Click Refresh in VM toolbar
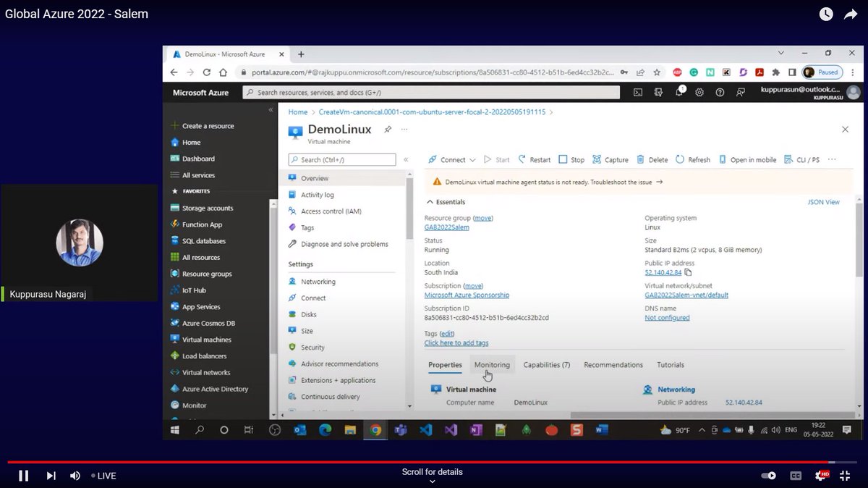The image size is (868, 488). click(693, 160)
